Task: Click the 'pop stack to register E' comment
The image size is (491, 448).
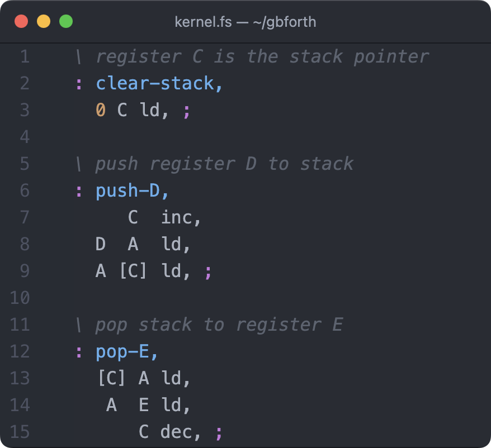Action: tap(218, 325)
